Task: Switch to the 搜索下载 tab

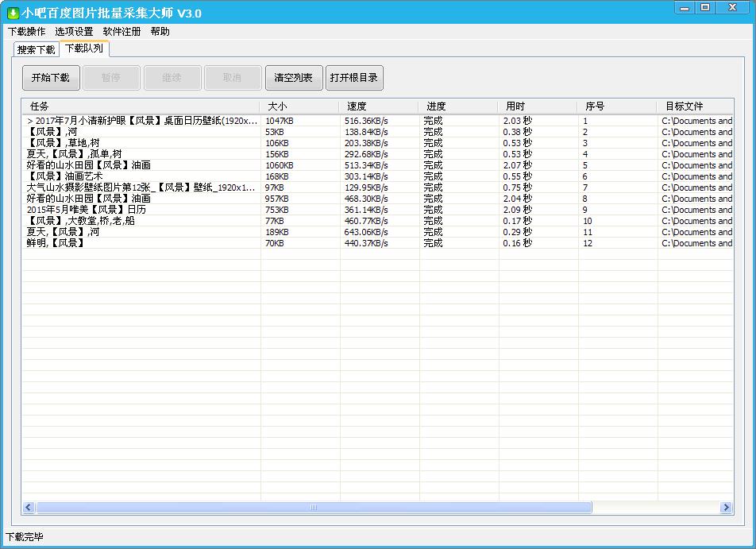Action: [37, 49]
